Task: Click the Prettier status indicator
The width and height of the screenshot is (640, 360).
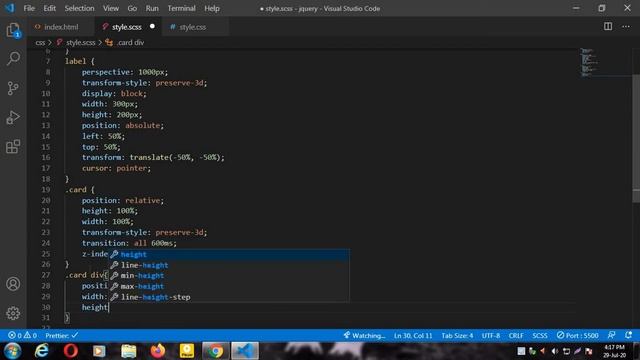Action: click(x=62, y=335)
